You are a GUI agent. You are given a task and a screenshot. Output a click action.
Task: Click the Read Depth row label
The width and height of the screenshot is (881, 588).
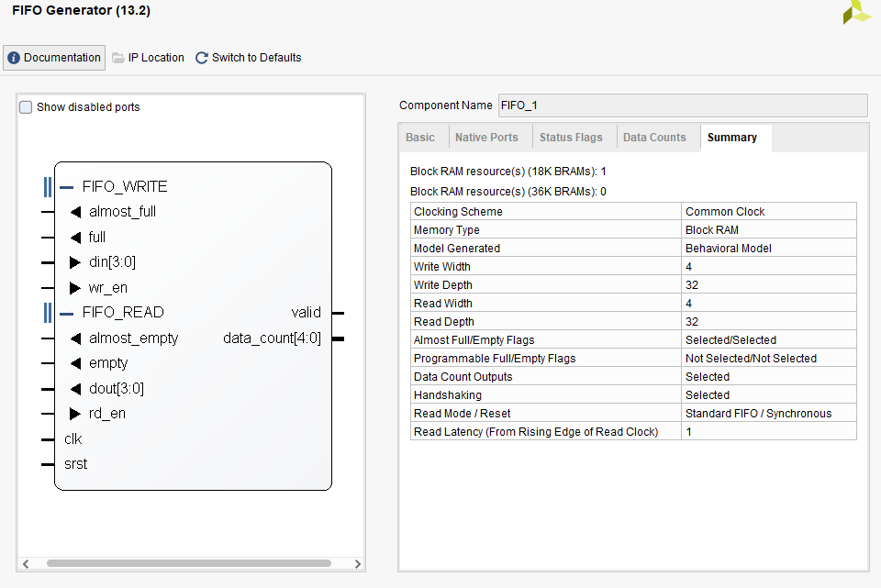(444, 322)
